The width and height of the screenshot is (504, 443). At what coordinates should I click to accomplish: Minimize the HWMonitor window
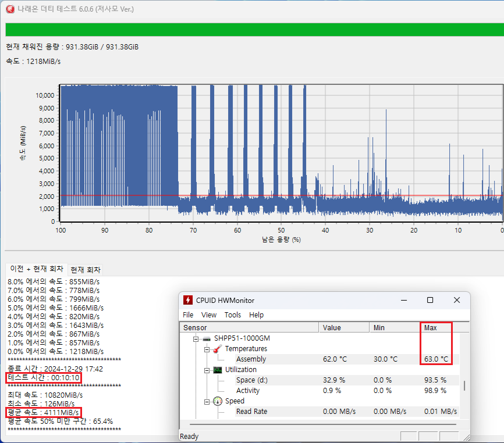point(404,300)
